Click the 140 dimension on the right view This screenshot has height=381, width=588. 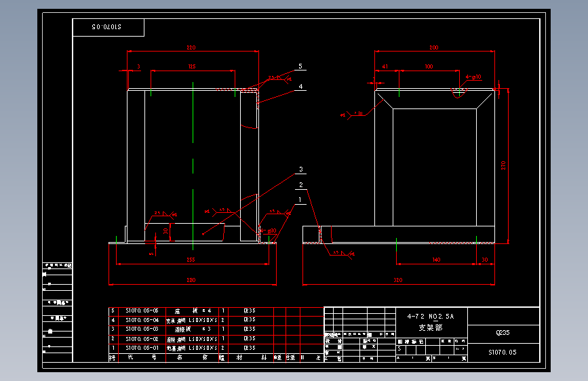pos(436,260)
